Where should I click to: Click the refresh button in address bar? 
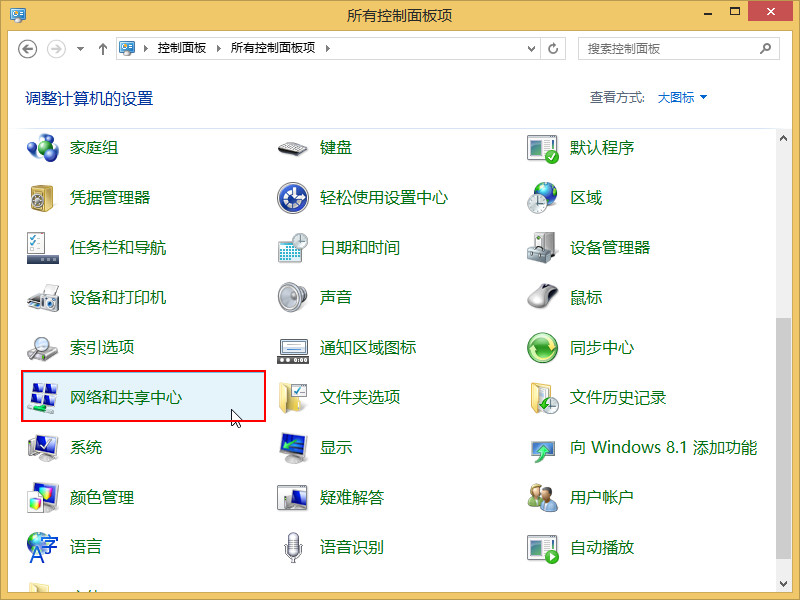(x=554, y=48)
